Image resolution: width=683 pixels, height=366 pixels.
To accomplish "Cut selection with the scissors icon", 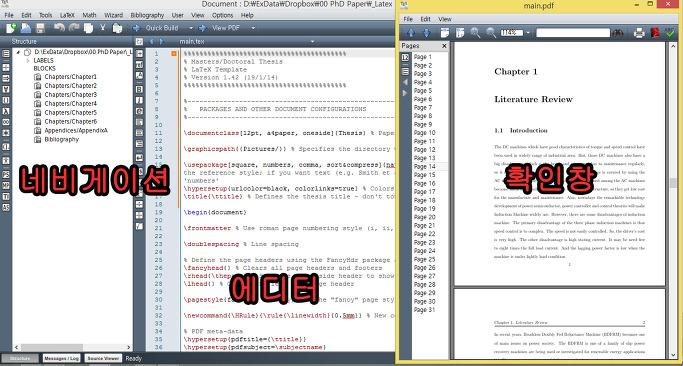I will 103,28.
